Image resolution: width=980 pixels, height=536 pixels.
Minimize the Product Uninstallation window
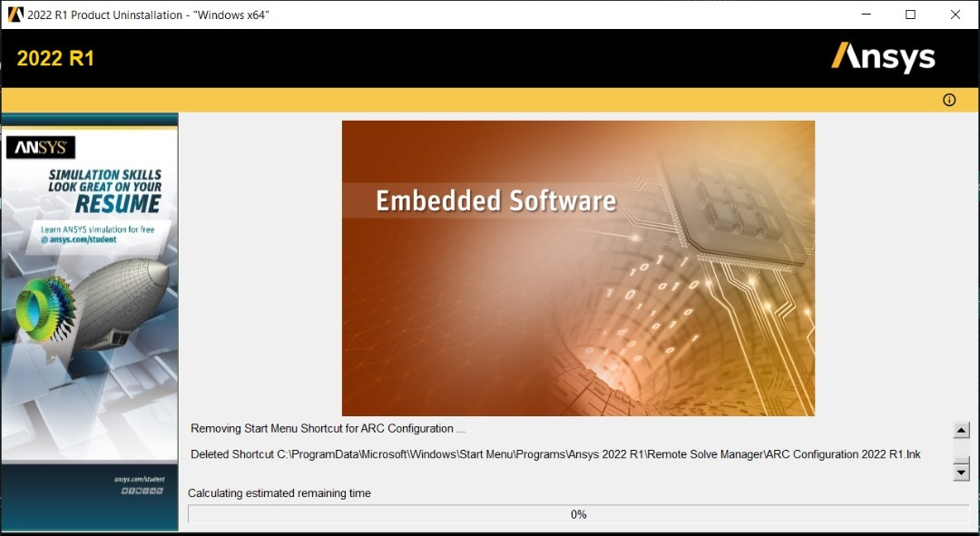click(x=867, y=15)
